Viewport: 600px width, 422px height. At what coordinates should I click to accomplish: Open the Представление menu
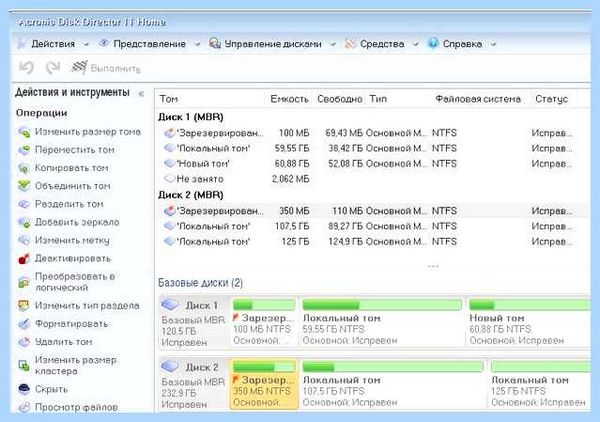pyautogui.click(x=150, y=44)
